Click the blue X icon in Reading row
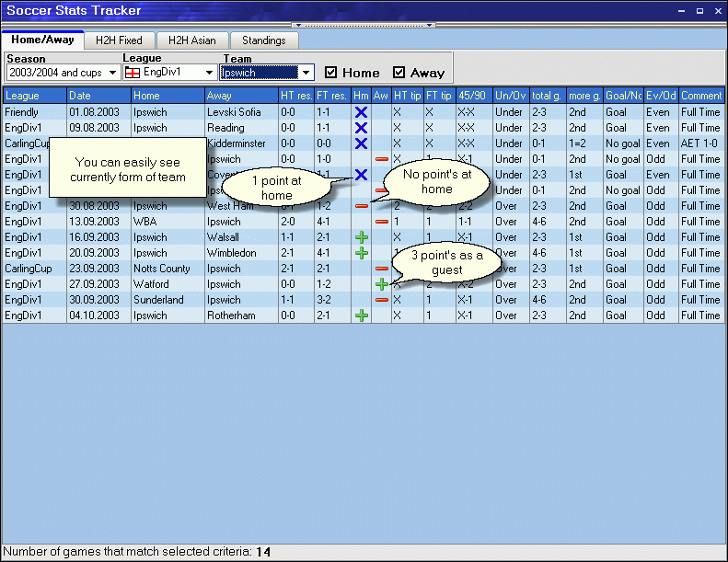Viewport: 728px width, 562px height. pos(361,128)
